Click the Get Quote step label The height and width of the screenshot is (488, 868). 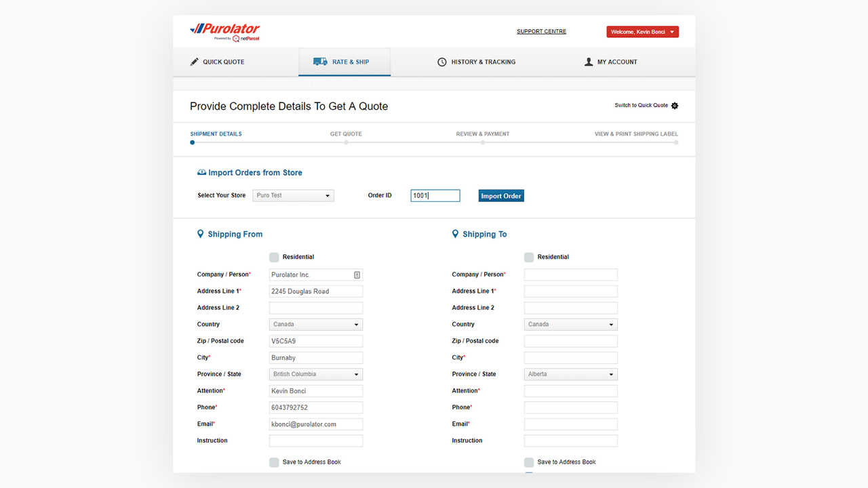(x=346, y=134)
